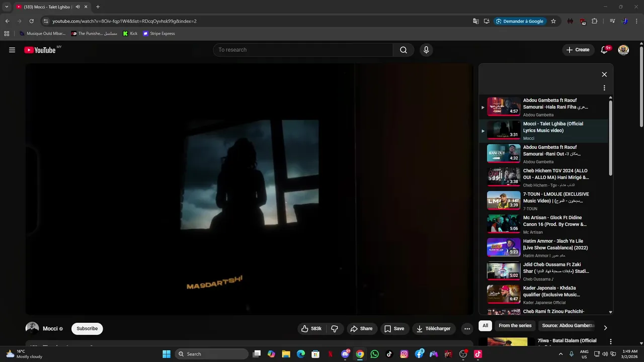Image resolution: width=644 pixels, height=362 pixels.
Task: Open WhatsApp from the taskbar
Action: pos(374,354)
